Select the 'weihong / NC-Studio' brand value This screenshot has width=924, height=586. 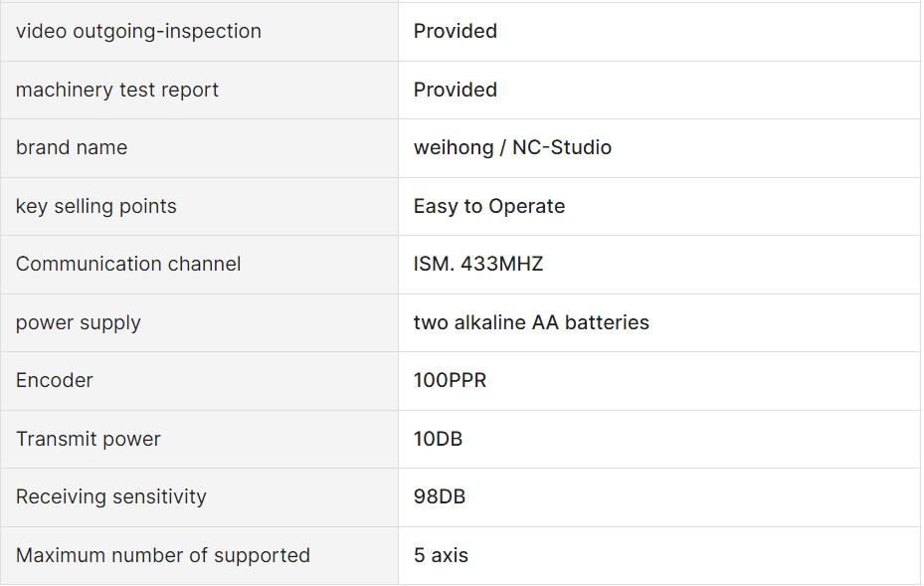click(512, 147)
